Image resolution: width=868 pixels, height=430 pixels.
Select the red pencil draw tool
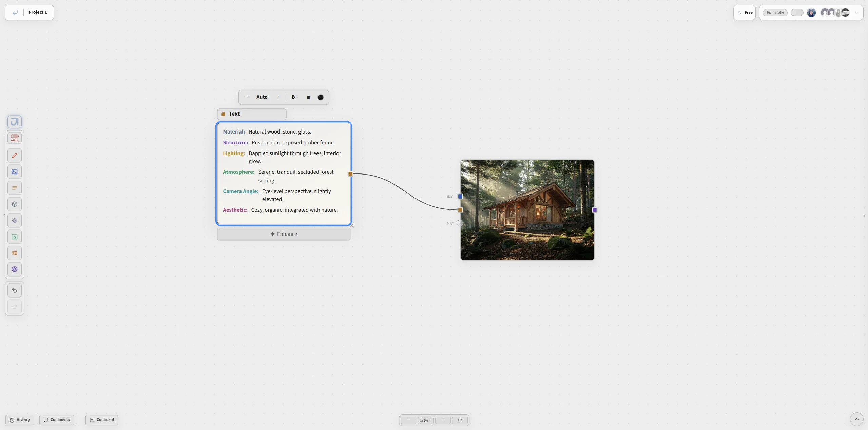[15, 155]
